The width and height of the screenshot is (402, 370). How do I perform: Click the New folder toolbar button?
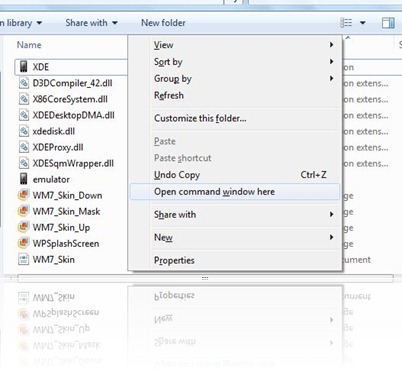[163, 23]
